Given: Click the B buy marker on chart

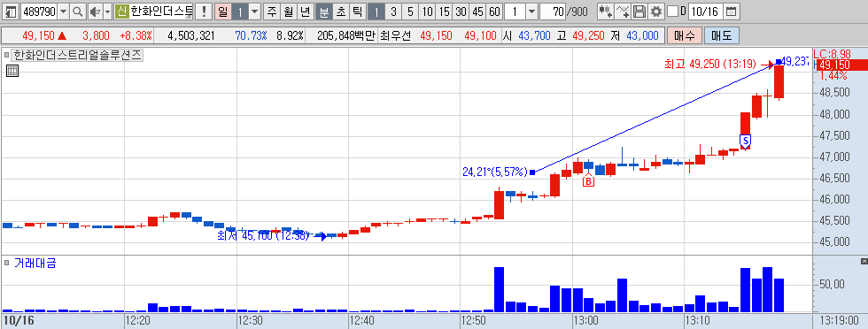Looking at the screenshot, I should (x=588, y=180).
